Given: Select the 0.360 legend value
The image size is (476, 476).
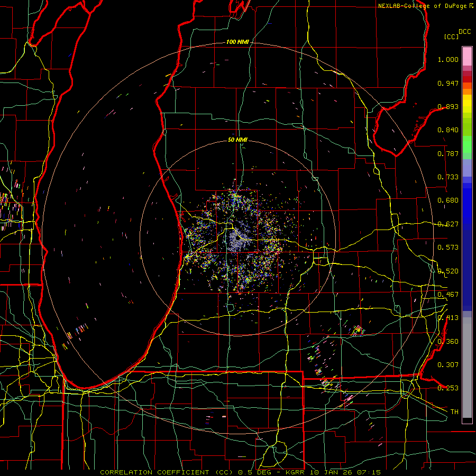Looking at the screenshot, I should 448,342.
